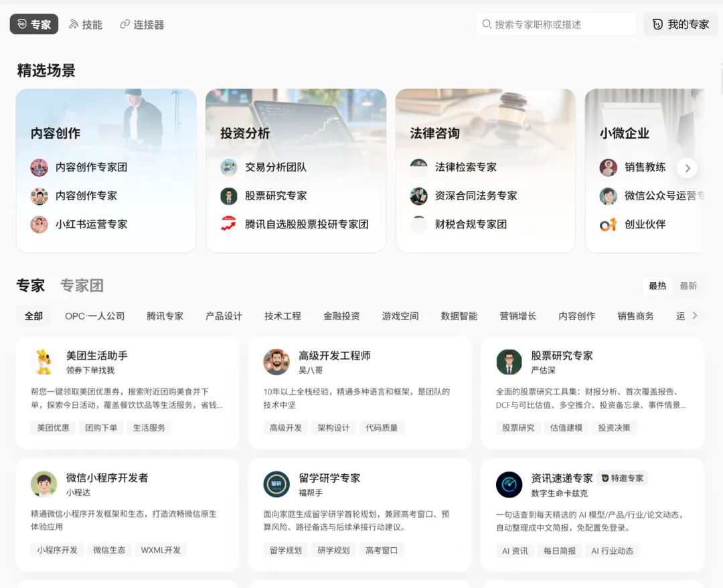
Task: Filter by 技术工程 category
Action: [283, 316]
